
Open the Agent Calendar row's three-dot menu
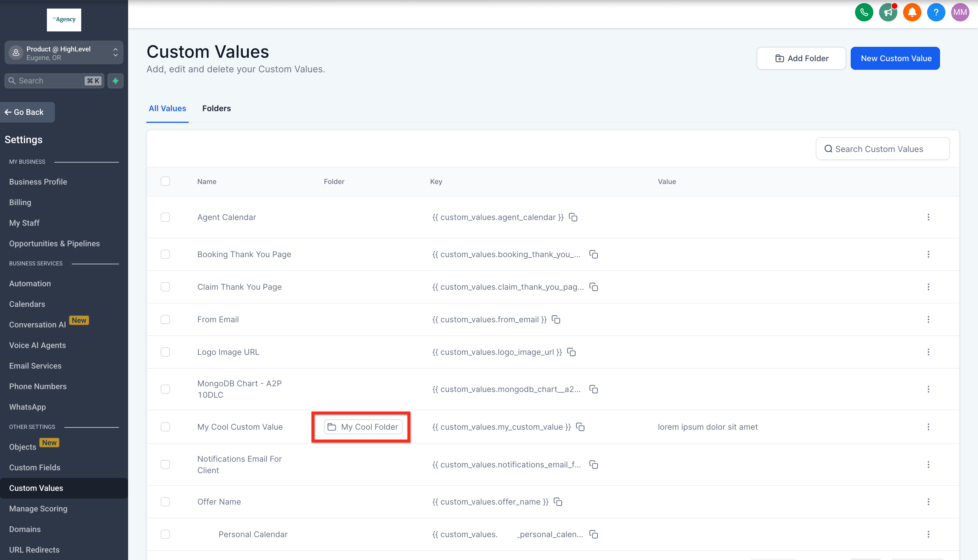[x=928, y=217]
